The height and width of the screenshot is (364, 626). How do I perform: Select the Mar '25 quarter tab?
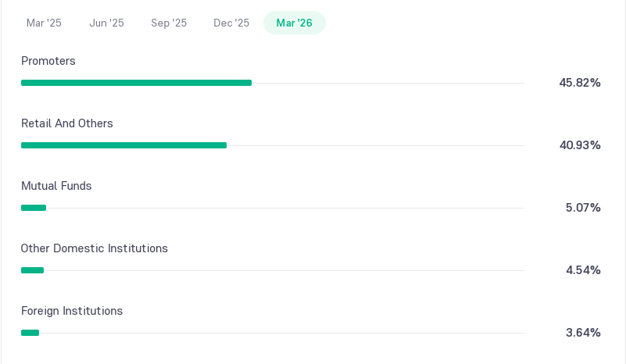pos(44,23)
